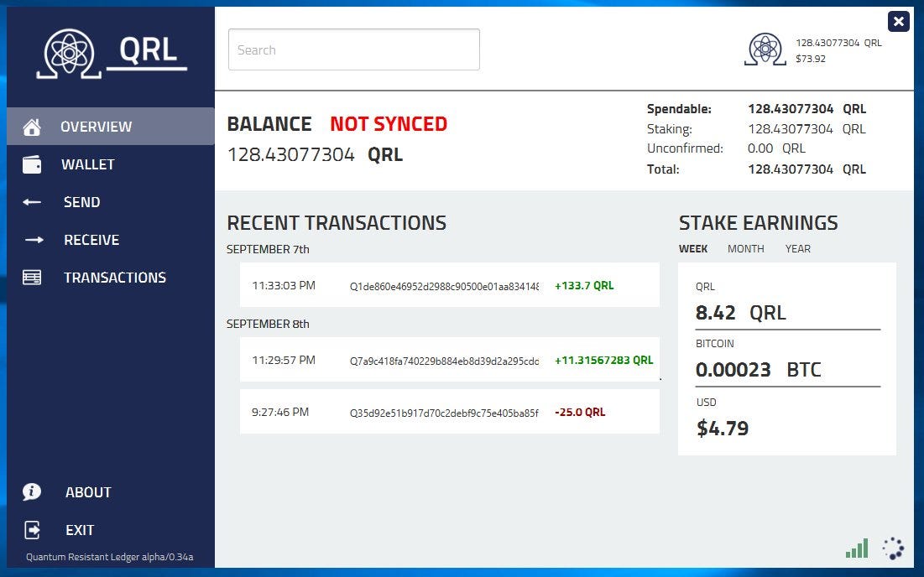This screenshot has width=924, height=577.
Task: Click the STAKE EARNINGS heading
Action: click(x=758, y=222)
